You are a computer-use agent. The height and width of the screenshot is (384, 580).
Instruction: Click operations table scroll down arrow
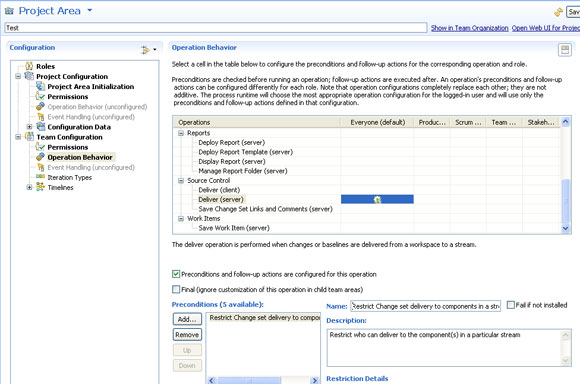[x=565, y=229]
